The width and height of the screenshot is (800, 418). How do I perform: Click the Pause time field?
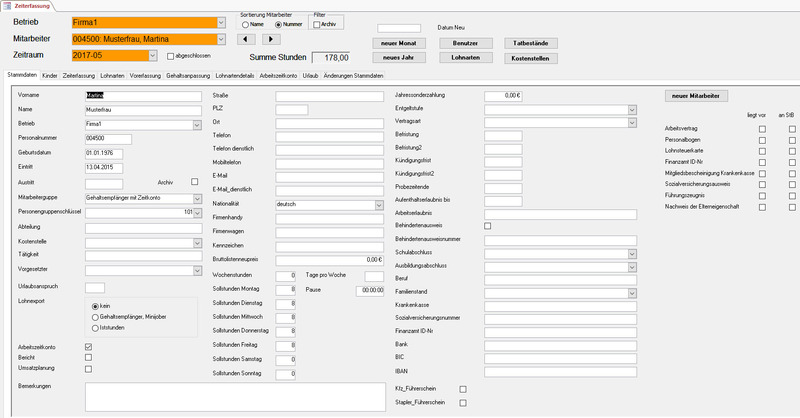point(370,291)
